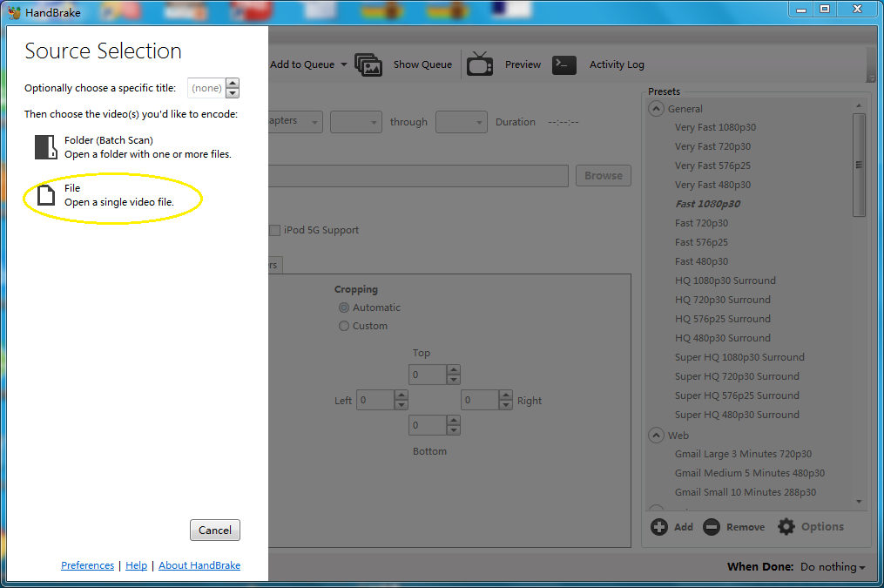Select the HQ 720p30 Surround preset
884x588 pixels.
tap(723, 300)
